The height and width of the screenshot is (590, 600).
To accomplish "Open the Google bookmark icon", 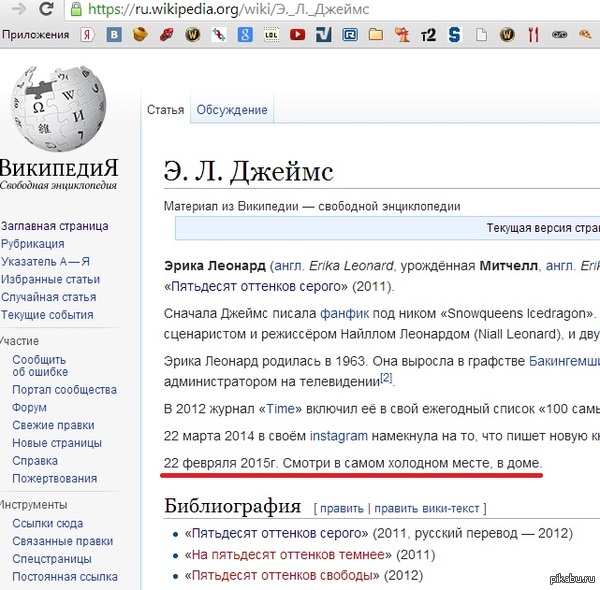I will 245,35.
